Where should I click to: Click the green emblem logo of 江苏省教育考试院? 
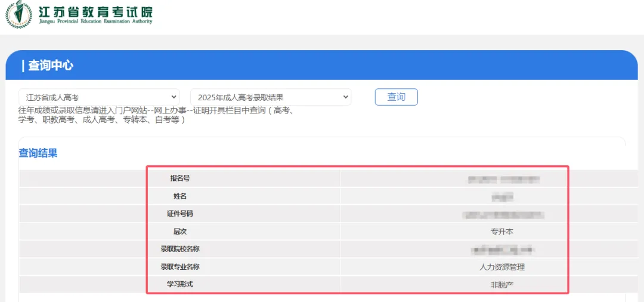(18, 14)
